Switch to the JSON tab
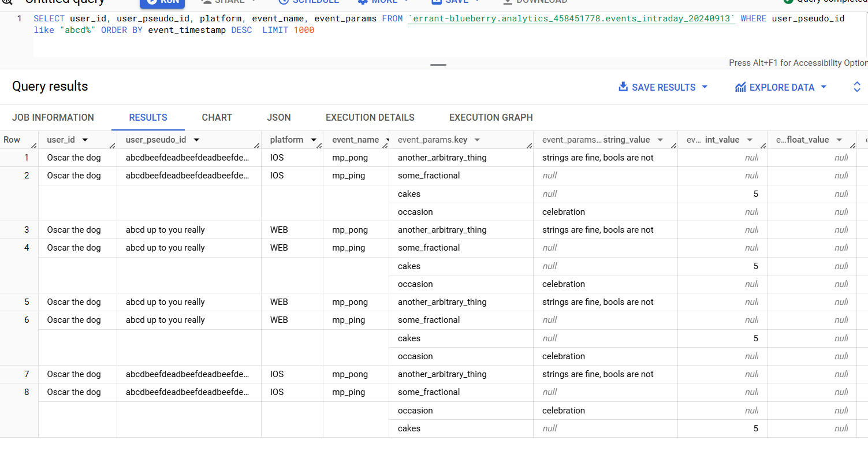This screenshot has width=868, height=451. click(x=279, y=117)
